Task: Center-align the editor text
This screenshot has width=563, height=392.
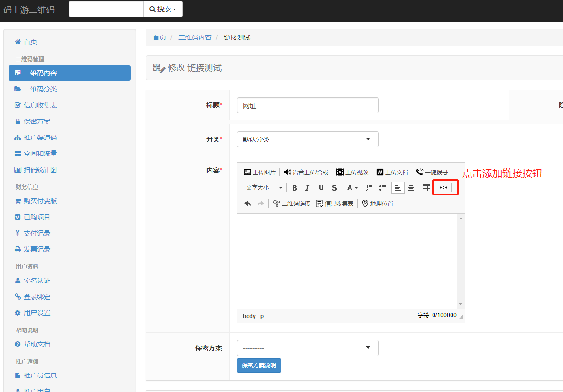Action: point(411,188)
